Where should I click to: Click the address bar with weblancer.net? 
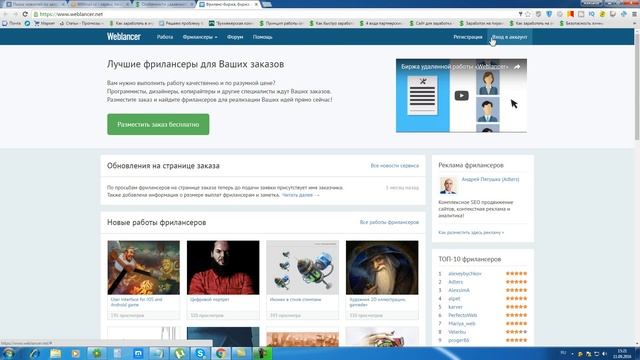[273, 14]
